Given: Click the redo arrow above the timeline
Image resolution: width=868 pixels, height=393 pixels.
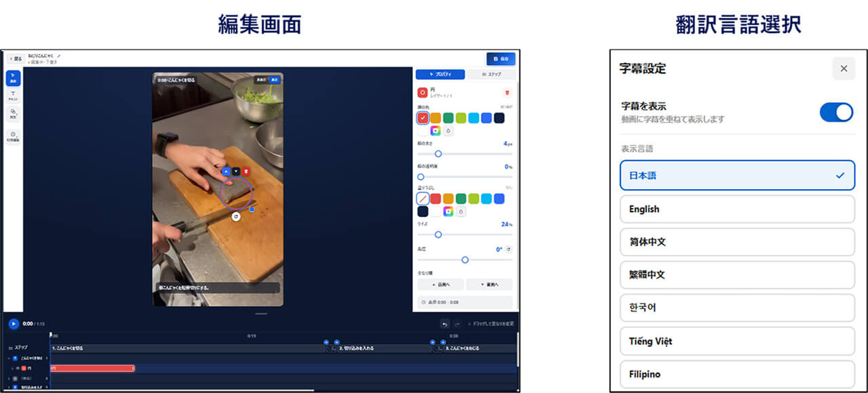Looking at the screenshot, I should tap(457, 324).
